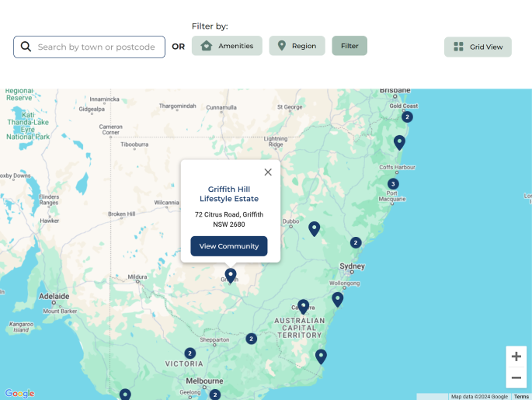Zoom in on the map
532x400 pixels.
click(x=516, y=357)
